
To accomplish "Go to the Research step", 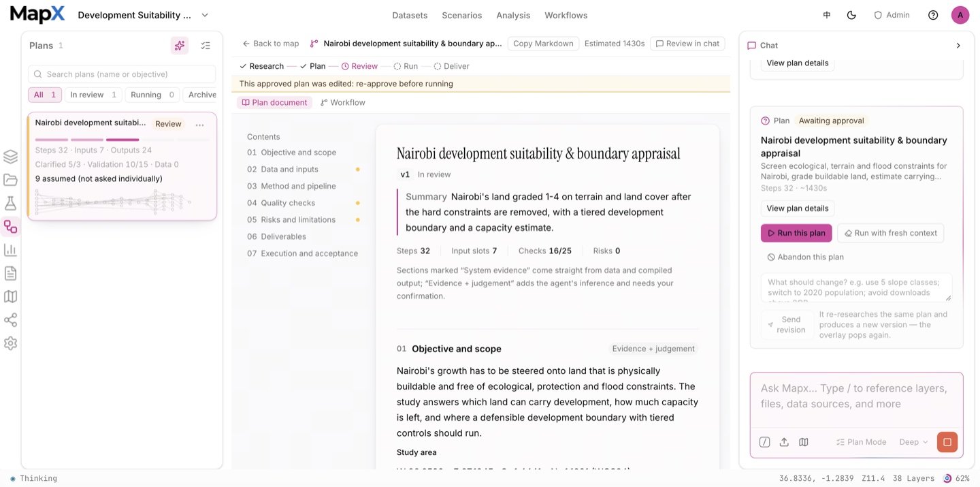I will pos(261,66).
